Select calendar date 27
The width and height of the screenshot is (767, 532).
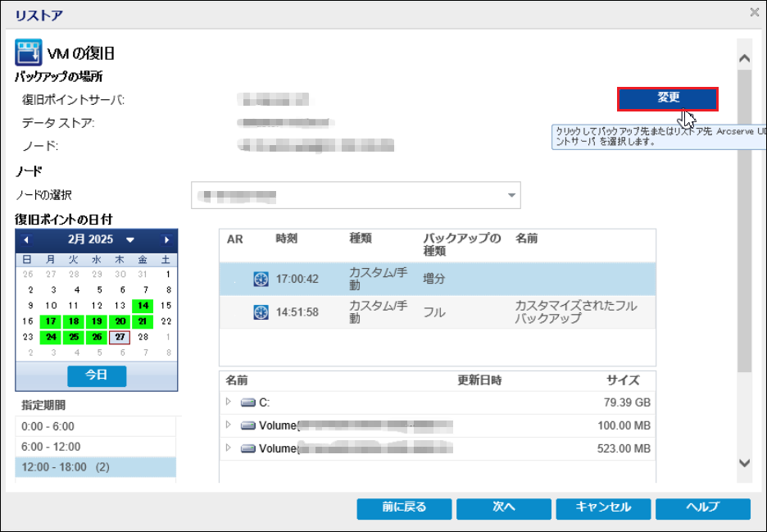[120, 337]
